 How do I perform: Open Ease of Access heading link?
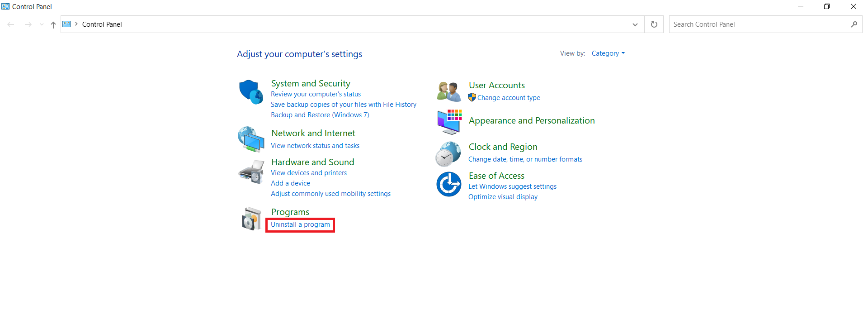point(496,176)
